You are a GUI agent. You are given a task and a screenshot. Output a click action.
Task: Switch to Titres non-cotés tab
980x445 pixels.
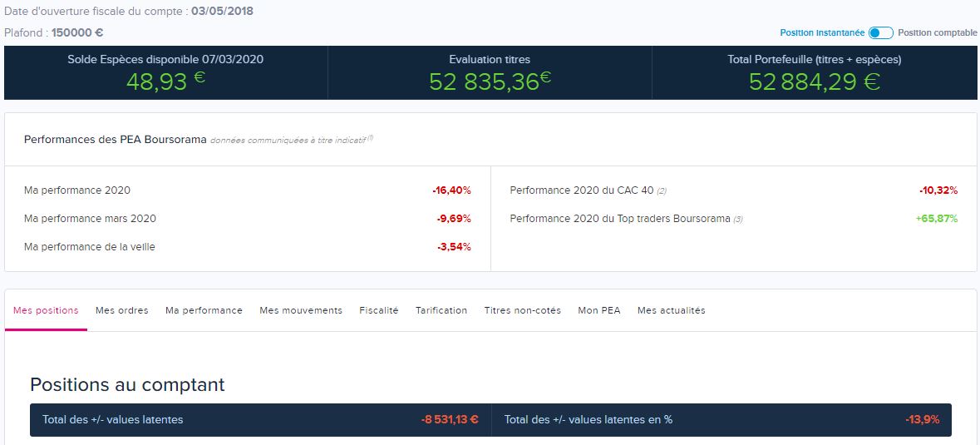(522, 310)
